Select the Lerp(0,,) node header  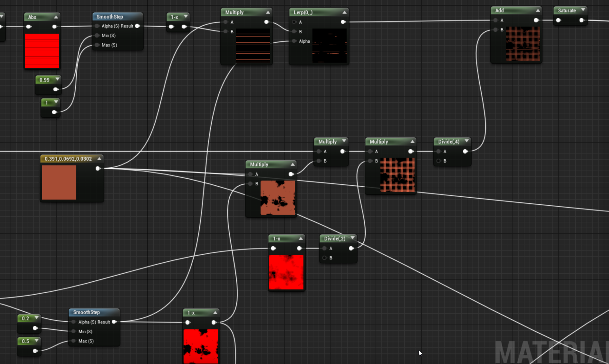[x=319, y=12]
